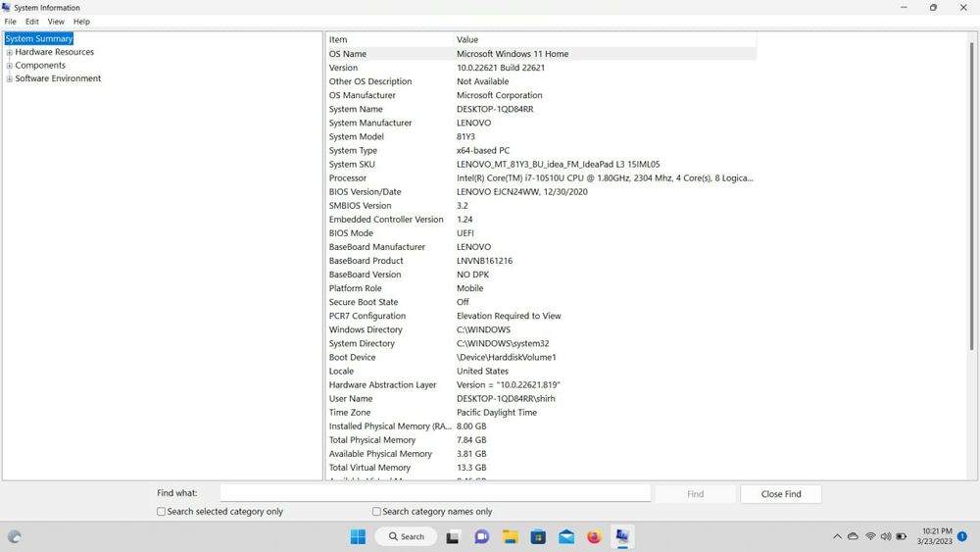Click the icon at taskbar far left
Image resolution: width=980 pixels, height=552 pixels.
click(x=15, y=536)
